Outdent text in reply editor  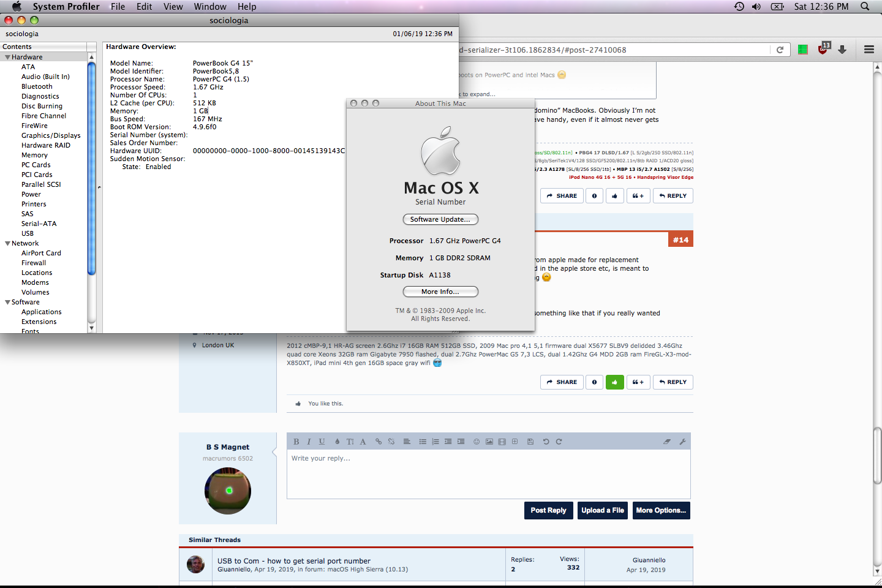click(448, 442)
